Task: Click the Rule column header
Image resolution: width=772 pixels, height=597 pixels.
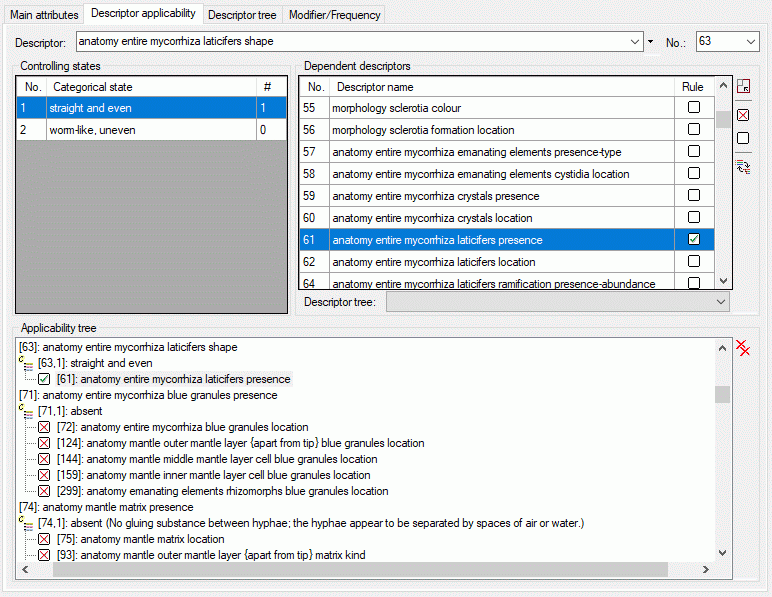Action: [693, 87]
